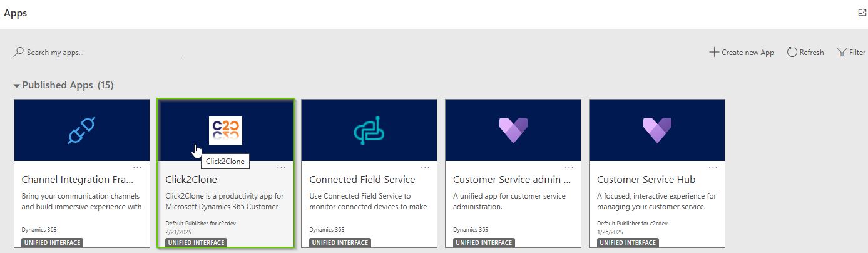Click the popout icon at top right
The width and height of the screenshot is (868, 253).
click(862, 13)
